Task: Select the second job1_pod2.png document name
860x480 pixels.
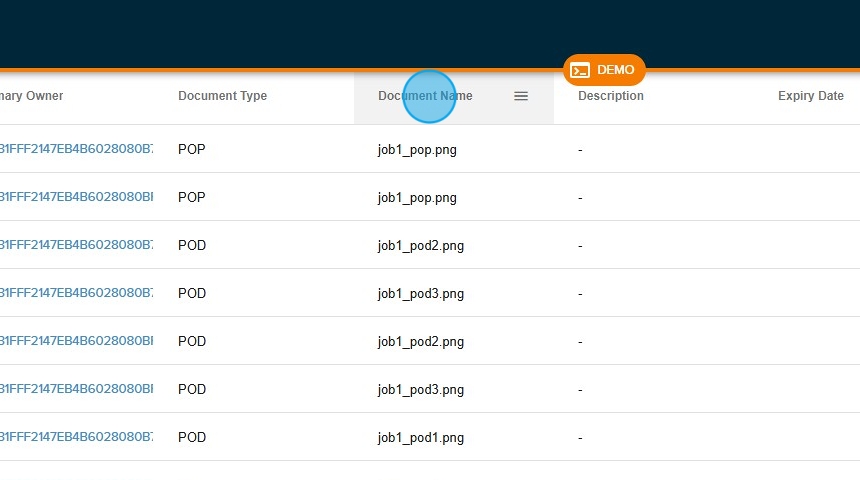Action: click(420, 341)
